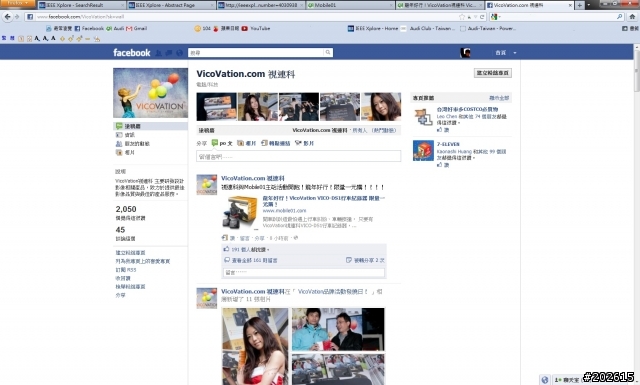Click the Facebook site icon in address bar
The width and height of the screenshot is (640, 385).
[x=30, y=17]
